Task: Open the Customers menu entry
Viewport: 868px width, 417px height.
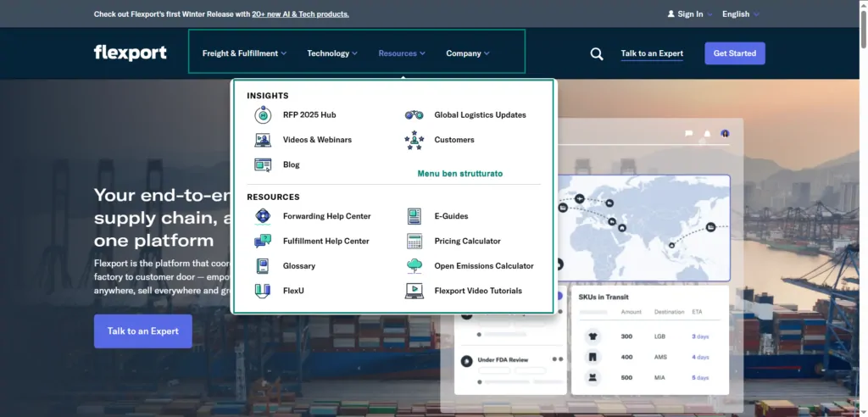Action: tap(454, 140)
